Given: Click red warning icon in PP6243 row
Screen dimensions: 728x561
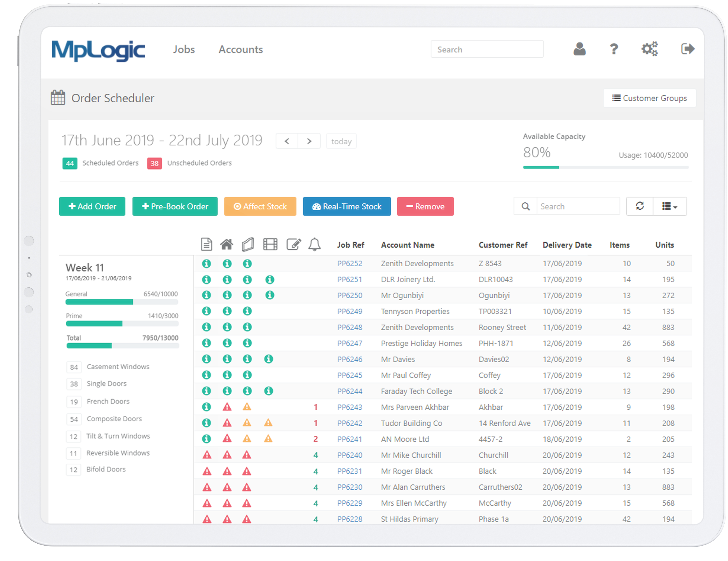Looking at the screenshot, I should coord(227,407).
